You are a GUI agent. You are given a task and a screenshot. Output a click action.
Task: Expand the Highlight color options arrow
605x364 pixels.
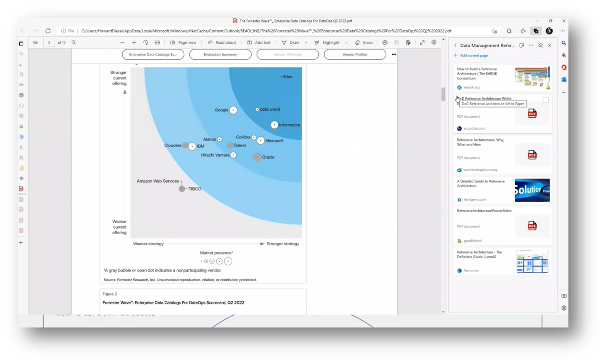tap(346, 43)
